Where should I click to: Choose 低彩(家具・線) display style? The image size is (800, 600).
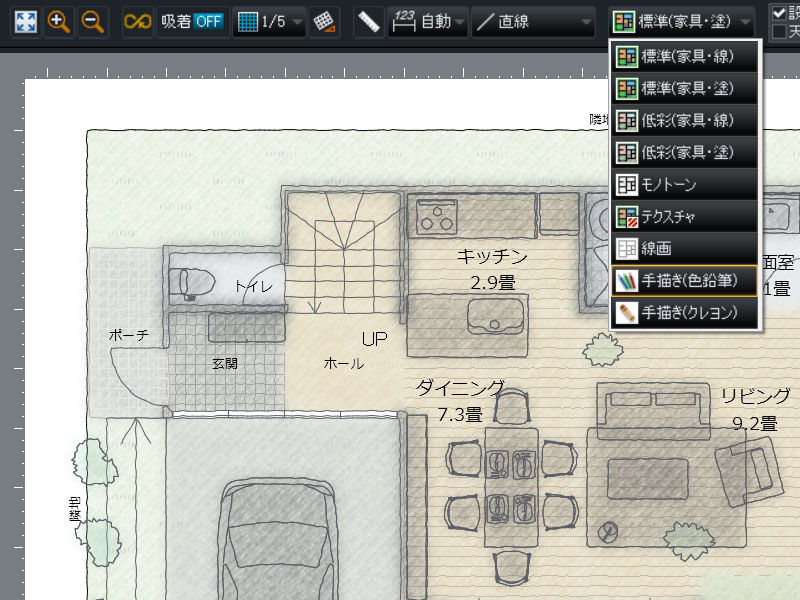coord(686,121)
